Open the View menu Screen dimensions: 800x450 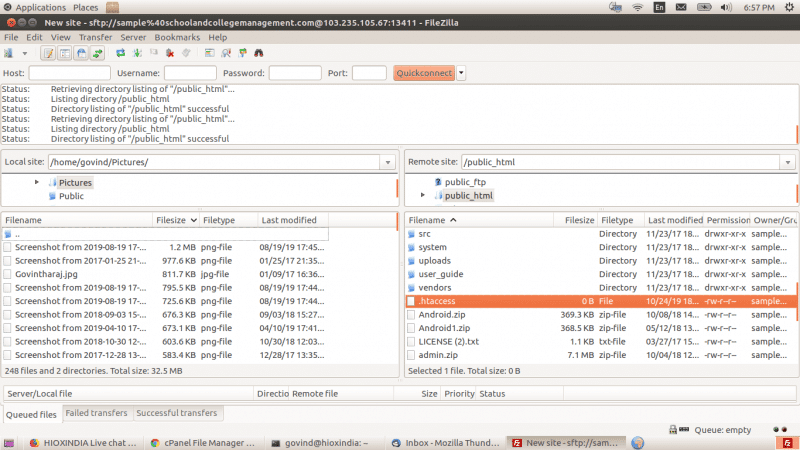(60, 37)
